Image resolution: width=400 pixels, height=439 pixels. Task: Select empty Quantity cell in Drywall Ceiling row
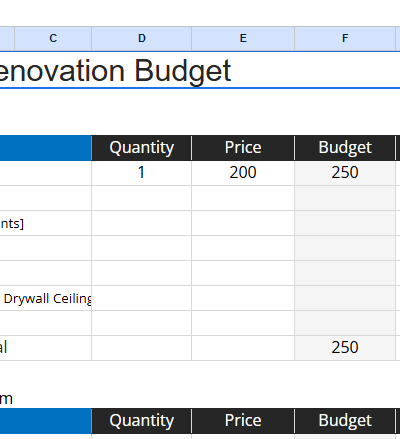[x=142, y=298]
